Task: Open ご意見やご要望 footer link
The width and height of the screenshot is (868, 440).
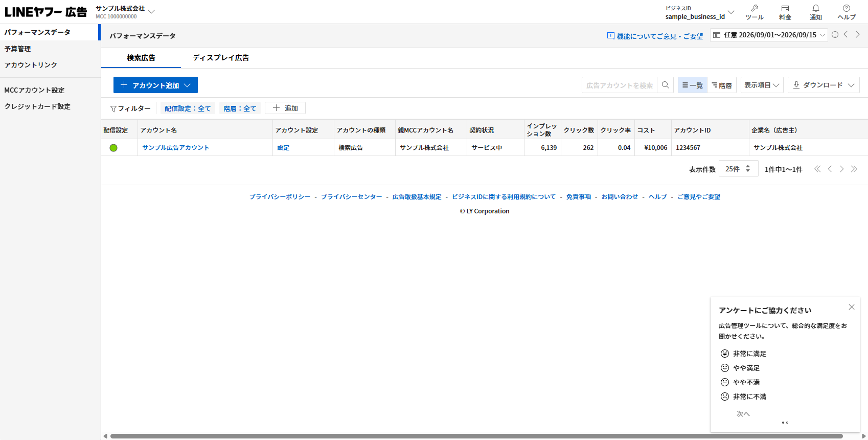Action: [699, 196]
